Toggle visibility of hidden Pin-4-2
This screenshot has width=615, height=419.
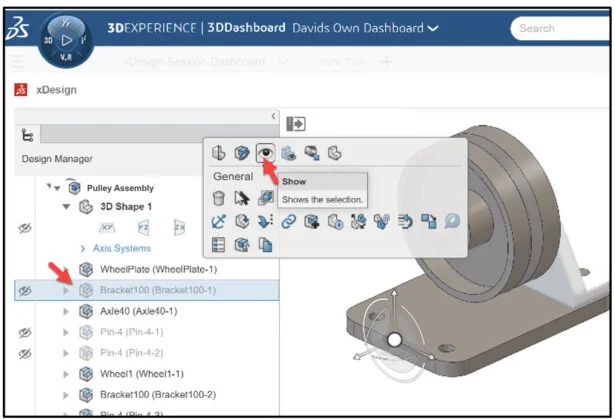coord(25,353)
